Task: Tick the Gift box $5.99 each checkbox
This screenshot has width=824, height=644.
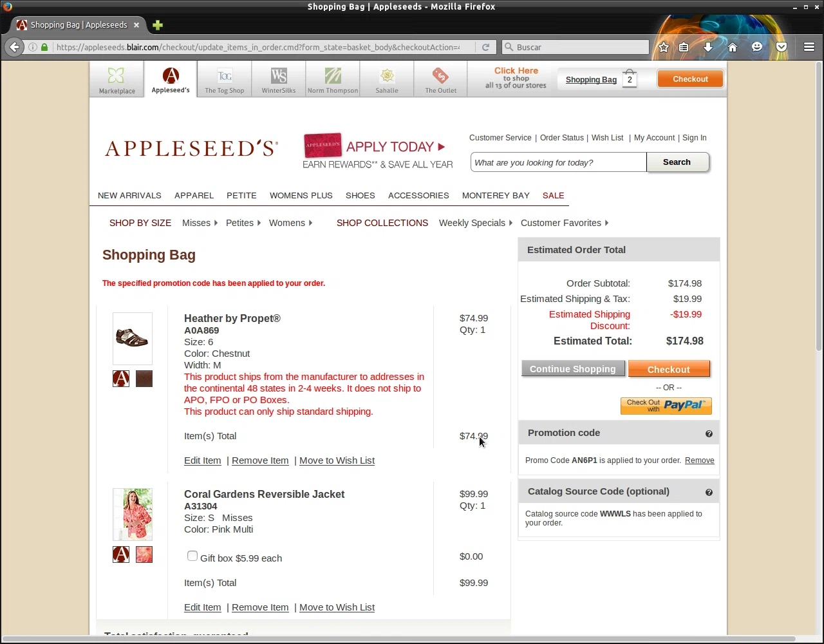Action: (192, 556)
